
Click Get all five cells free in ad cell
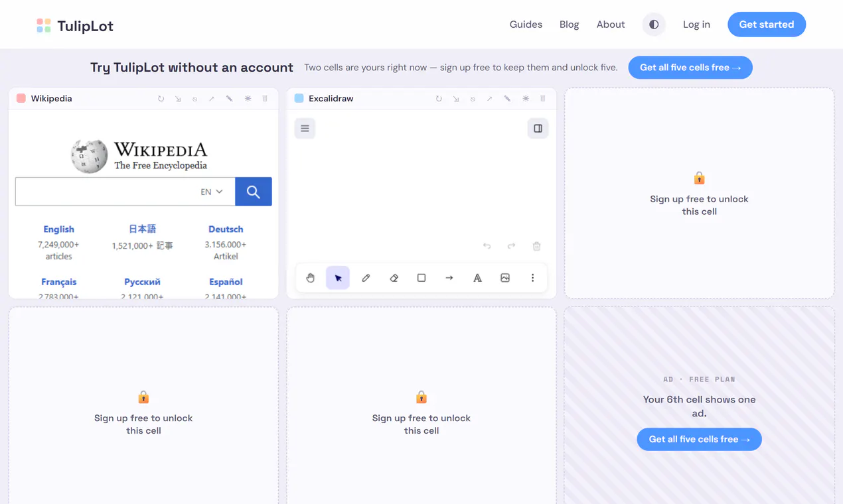coord(699,439)
